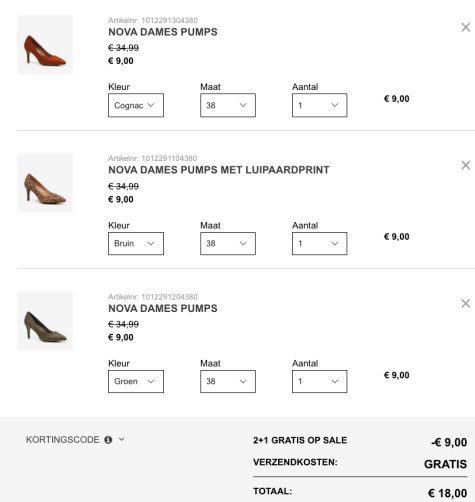Open the Groen Kleur dropdown

click(x=136, y=381)
